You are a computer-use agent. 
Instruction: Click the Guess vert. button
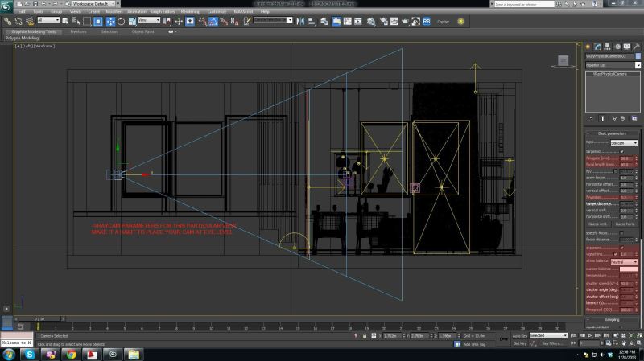[598, 224]
